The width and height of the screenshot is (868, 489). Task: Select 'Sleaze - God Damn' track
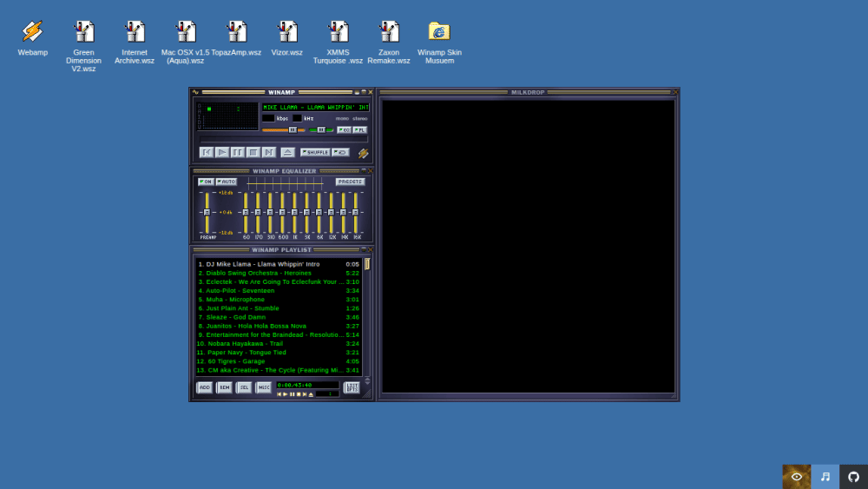coord(279,317)
